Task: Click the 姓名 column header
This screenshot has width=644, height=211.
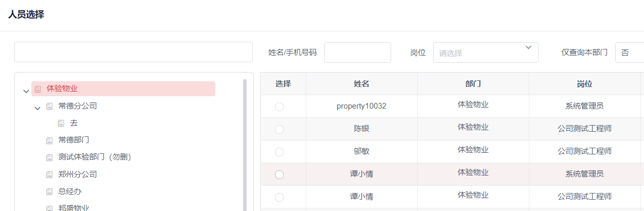Action: pyautogui.click(x=361, y=84)
